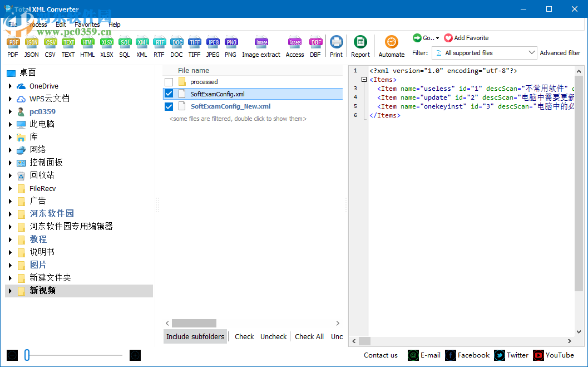588x367 pixels.
Task: Click the Check All button
Action: 309,336
